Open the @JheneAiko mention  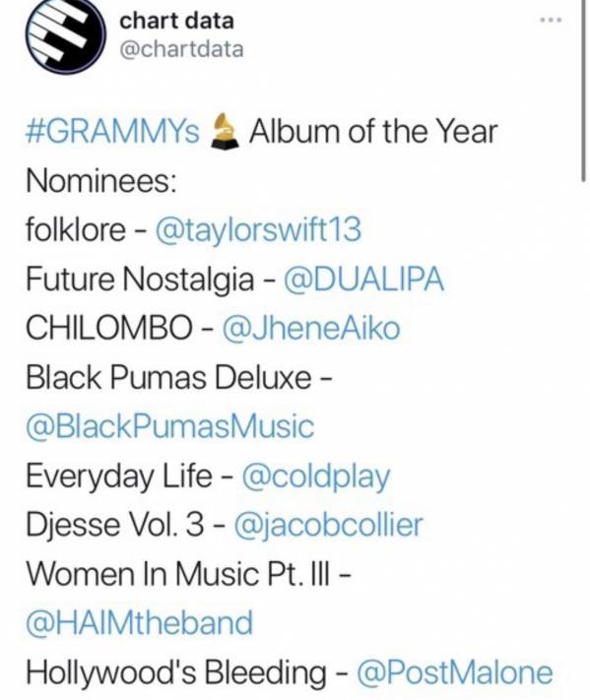click(311, 328)
